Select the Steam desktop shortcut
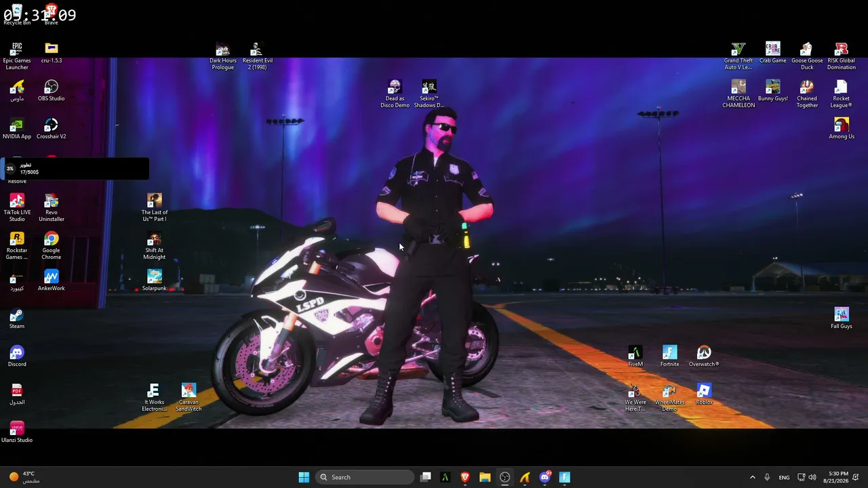The width and height of the screenshot is (868, 488). coord(17,318)
